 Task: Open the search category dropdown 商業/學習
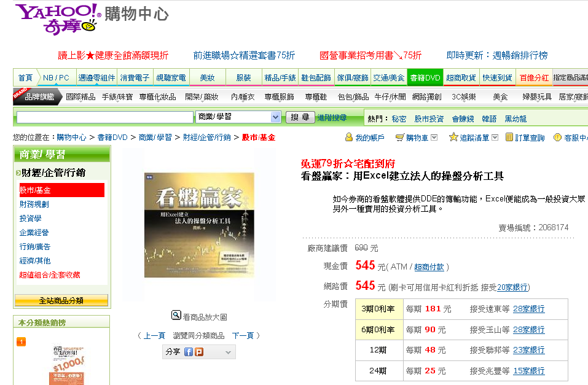(x=238, y=117)
